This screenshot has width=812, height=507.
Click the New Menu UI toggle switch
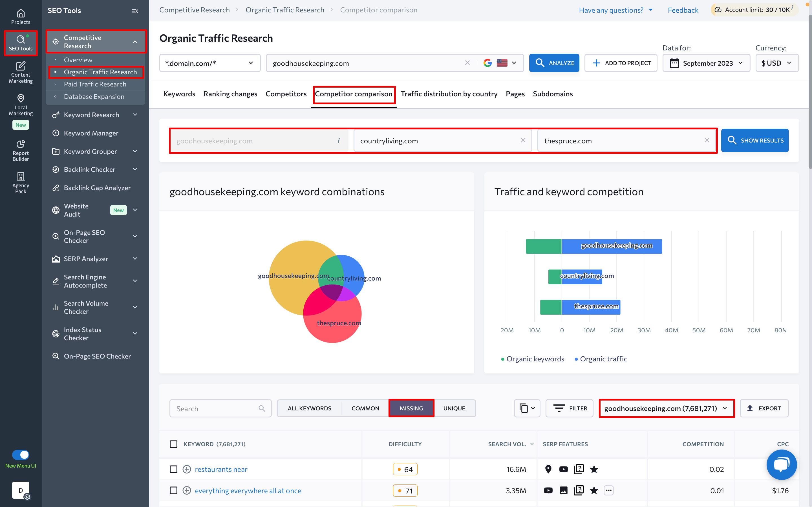20,454
